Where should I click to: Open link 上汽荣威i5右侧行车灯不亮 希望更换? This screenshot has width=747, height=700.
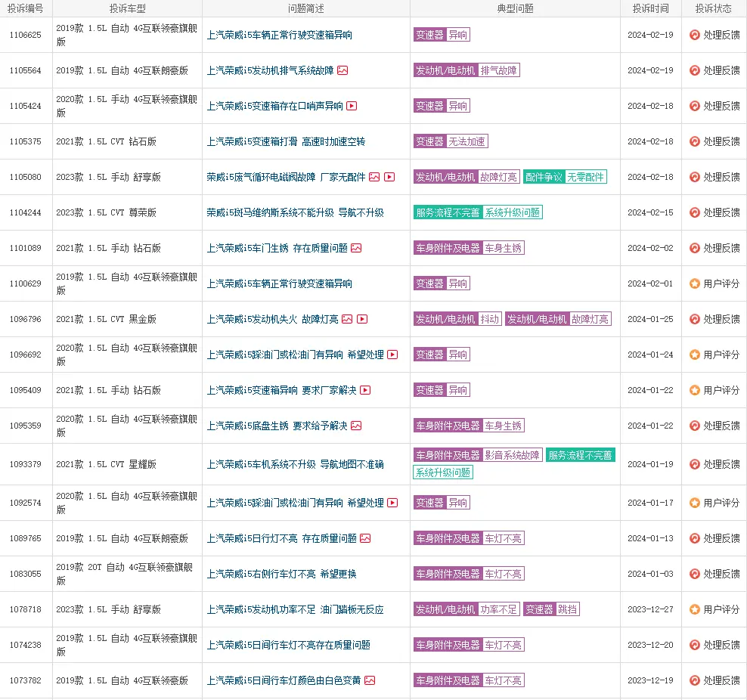[281, 574]
